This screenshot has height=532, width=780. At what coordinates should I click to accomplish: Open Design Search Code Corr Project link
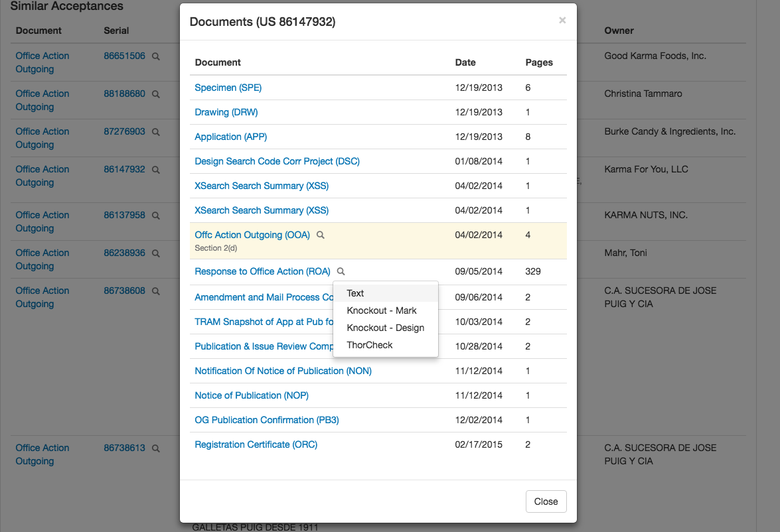pyautogui.click(x=277, y=161)
